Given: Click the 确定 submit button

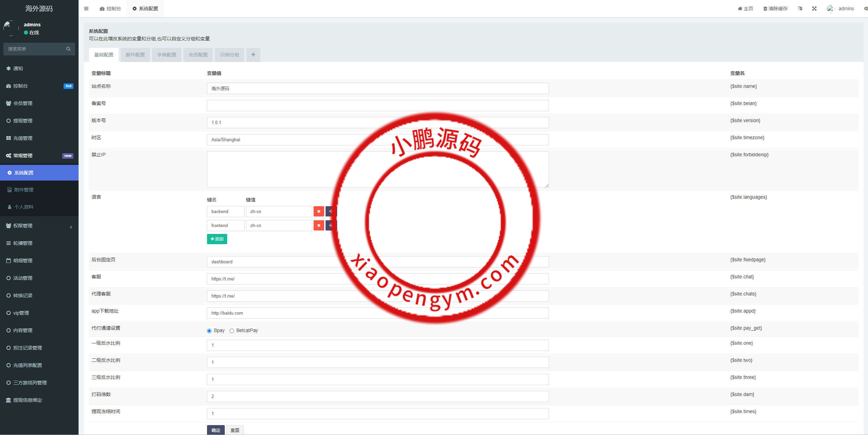Looking at the screenshot, I should [216, 430].
